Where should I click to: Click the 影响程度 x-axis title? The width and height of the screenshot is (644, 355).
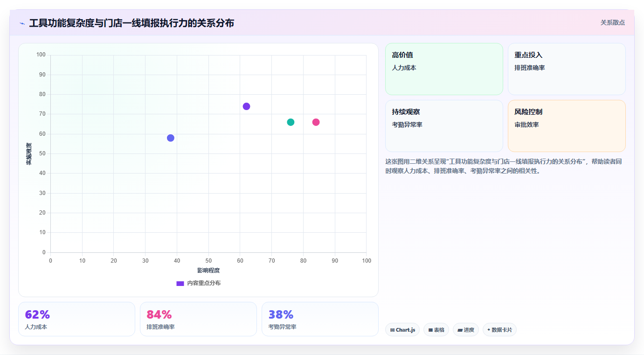208,271
